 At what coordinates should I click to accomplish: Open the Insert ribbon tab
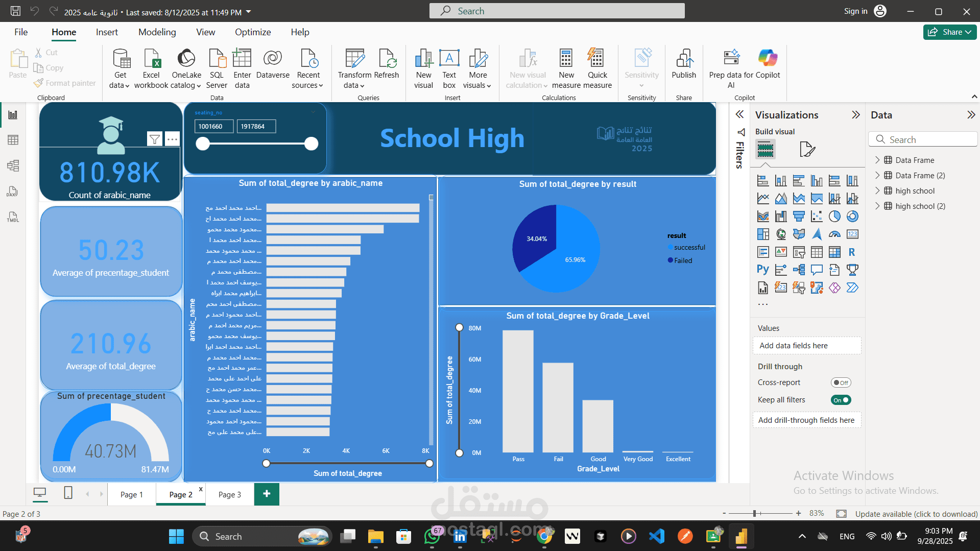click(x=107, y=32)
